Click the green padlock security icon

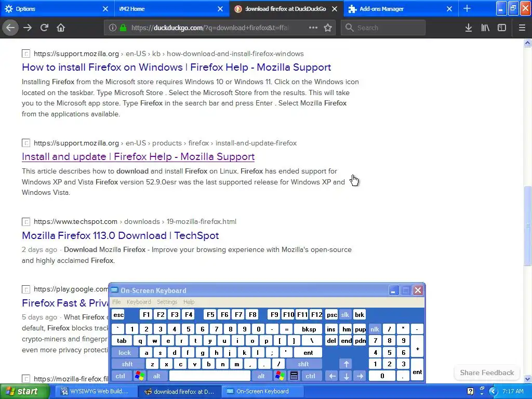pos(123,28)
